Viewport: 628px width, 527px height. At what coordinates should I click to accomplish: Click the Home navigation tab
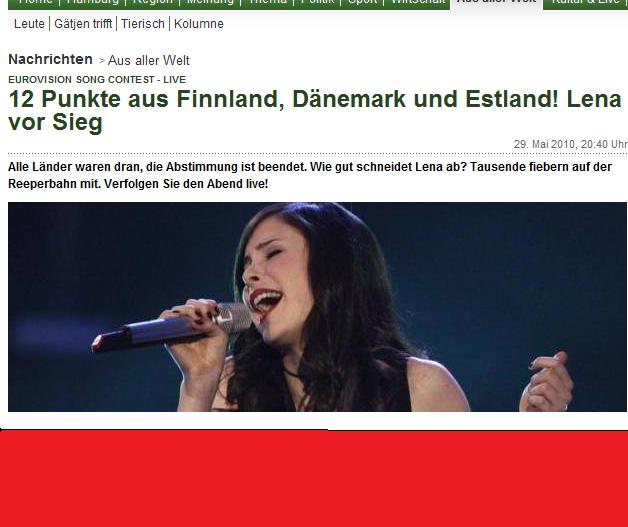[35, 2]
